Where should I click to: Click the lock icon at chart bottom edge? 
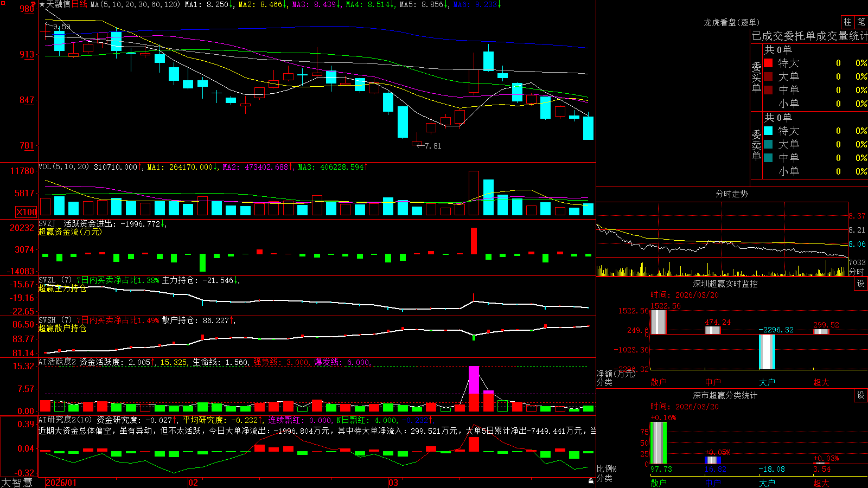click(x=591, y=481)
